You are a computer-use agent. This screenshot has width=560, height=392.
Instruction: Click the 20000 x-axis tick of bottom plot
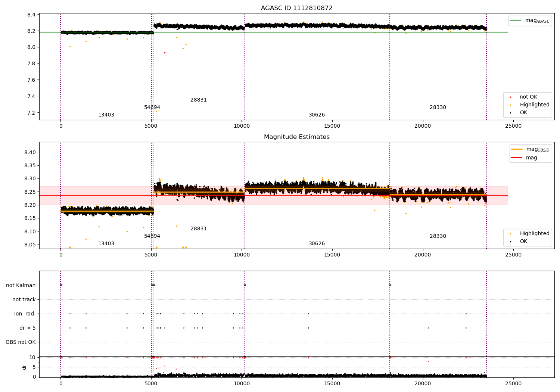[423, 384]
